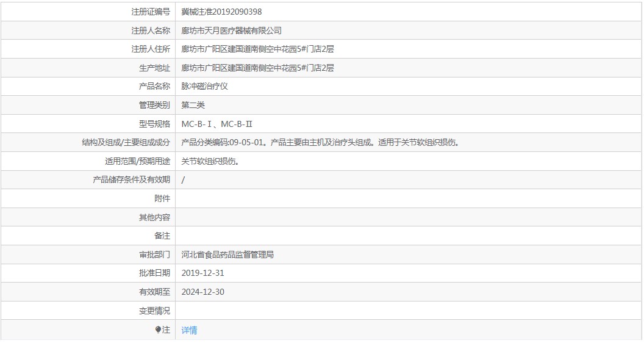This screenshot has width=644, height=343.
Task: Click the 第二类 management category value
Action: 193,106
